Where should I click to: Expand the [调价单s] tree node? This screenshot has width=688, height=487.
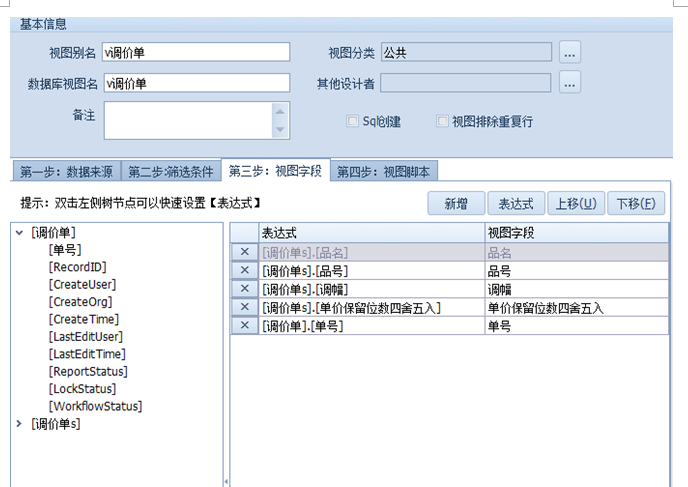(x=20, y=423)
